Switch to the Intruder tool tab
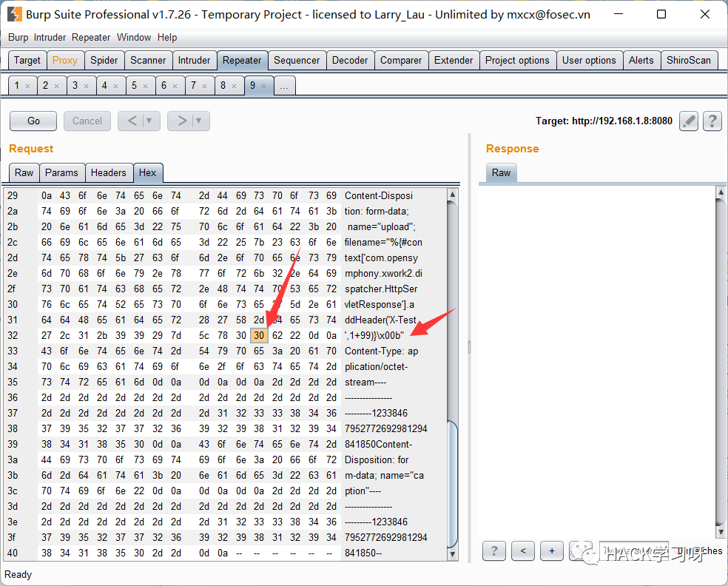The image size is (728, 586). tap(194, 61)
